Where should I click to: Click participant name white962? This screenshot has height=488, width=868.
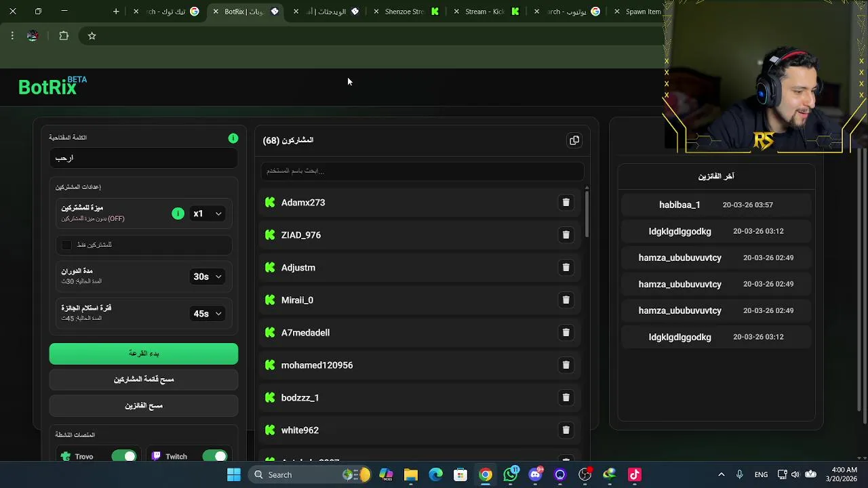tap(300, 430)
